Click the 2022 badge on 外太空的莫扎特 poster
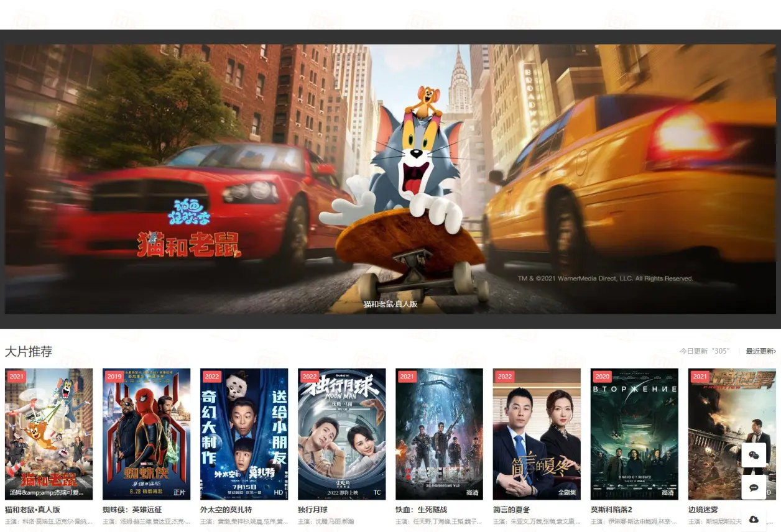This screenshot has height=532, width=781. 212,377
